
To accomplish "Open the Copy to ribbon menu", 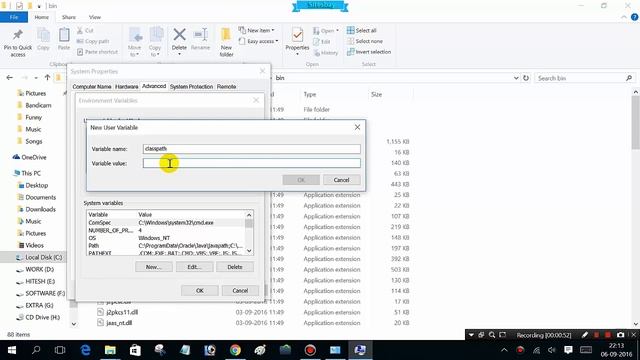I will coord(155,42).
